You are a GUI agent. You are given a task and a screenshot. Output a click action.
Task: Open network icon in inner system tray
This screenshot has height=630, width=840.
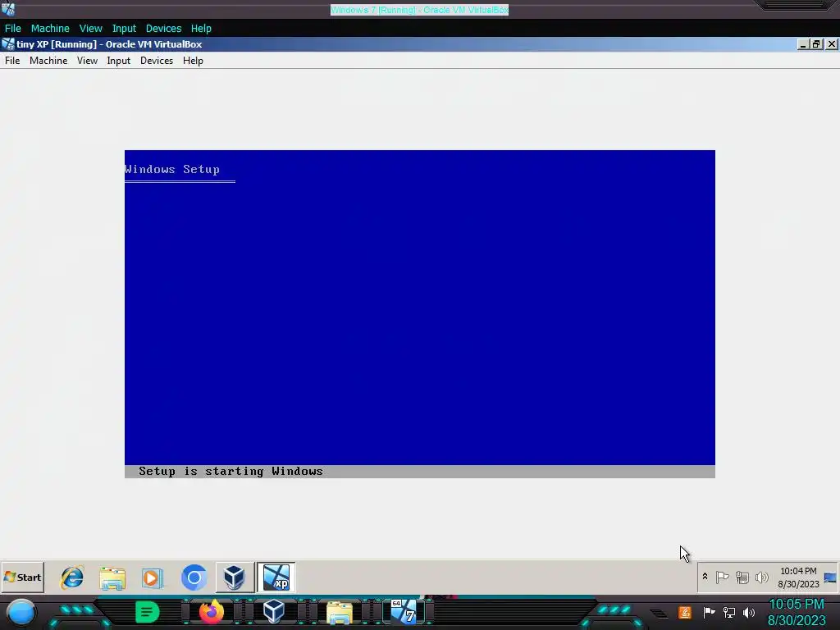point(742,577)
